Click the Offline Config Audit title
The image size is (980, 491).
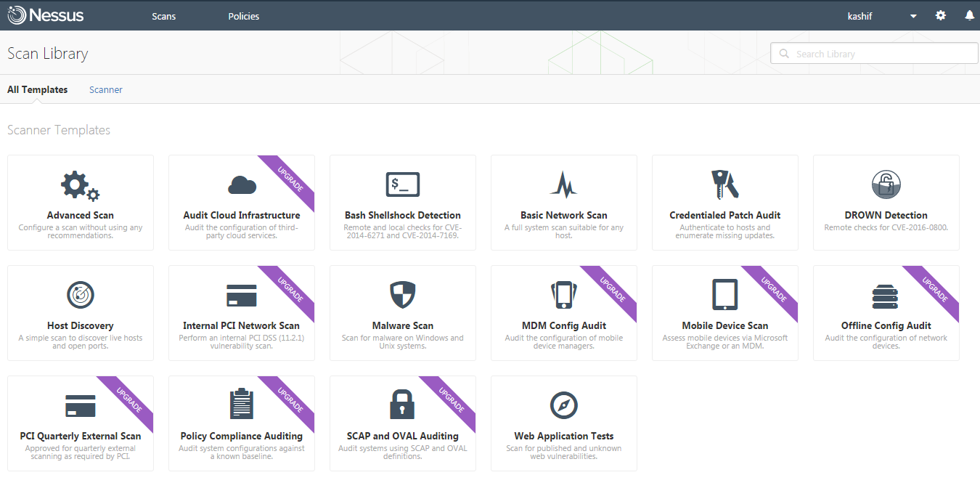click(x=886, y=325)
